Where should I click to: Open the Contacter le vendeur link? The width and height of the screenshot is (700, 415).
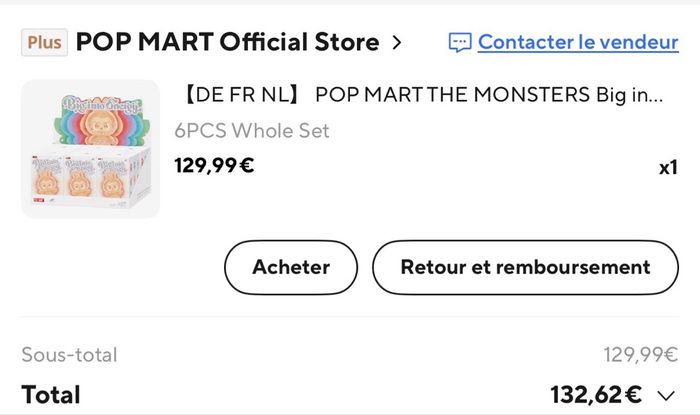pos(577,42)
